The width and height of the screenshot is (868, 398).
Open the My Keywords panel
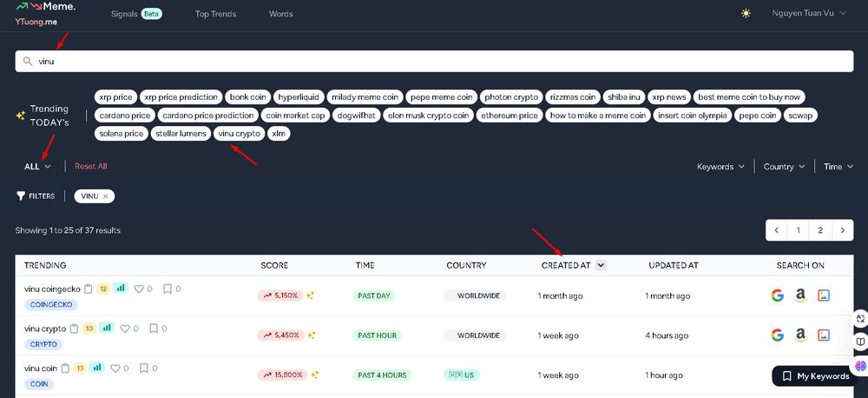[x=815, y=376]
